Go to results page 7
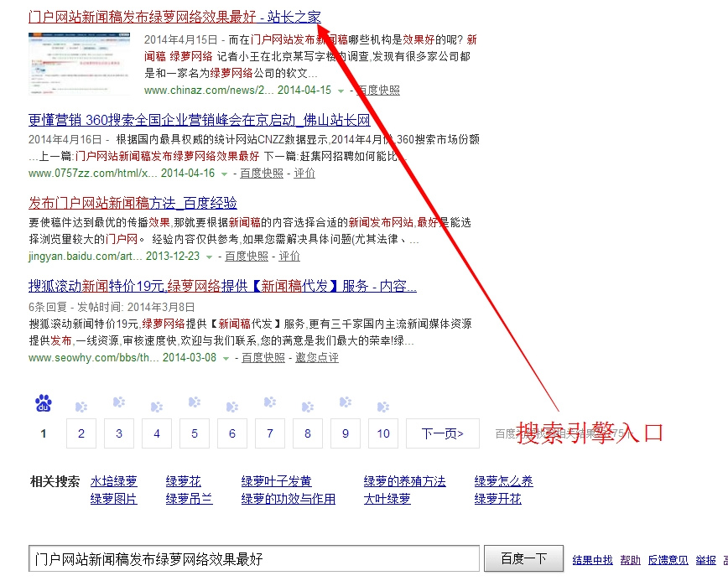The image size is (728, 581). coord(270,433)
